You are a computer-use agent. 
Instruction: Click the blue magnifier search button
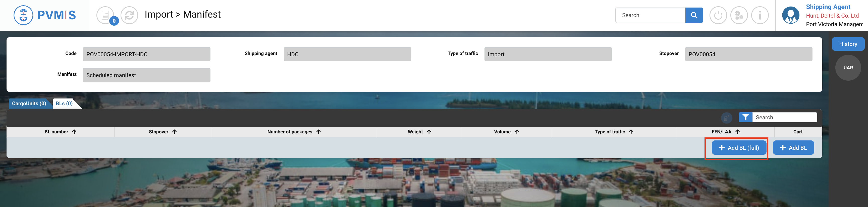(x=694, y=15)
